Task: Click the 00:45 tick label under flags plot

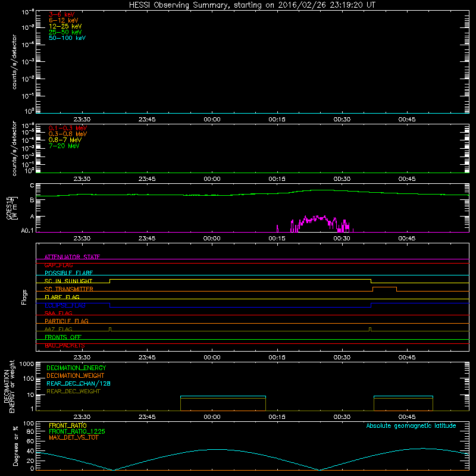Action: pyautogui.click(x=407, y=358)
